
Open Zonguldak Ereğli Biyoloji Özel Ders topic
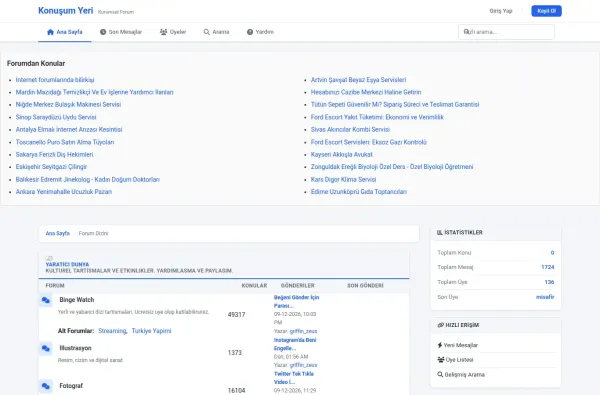392,167
